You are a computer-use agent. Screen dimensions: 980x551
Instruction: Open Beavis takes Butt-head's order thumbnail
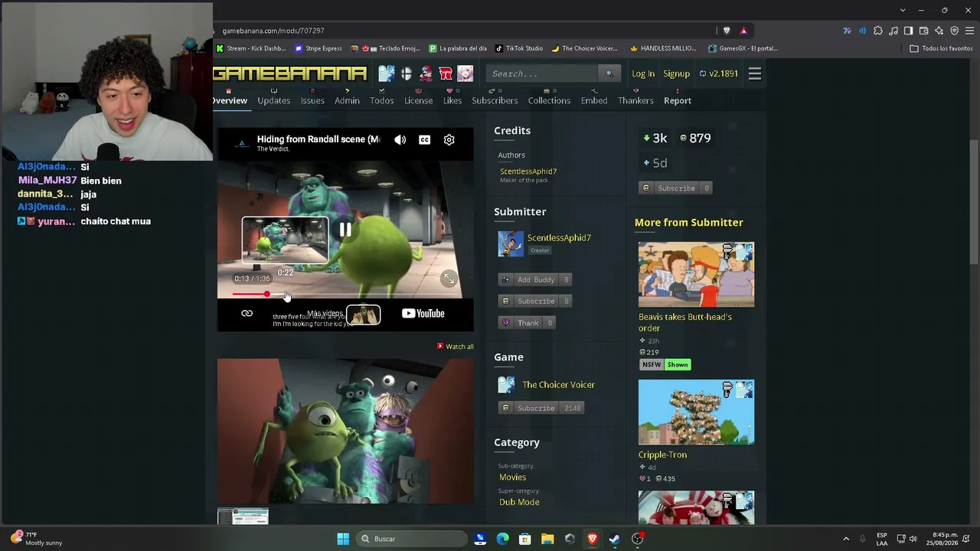(x=696, y=274)
